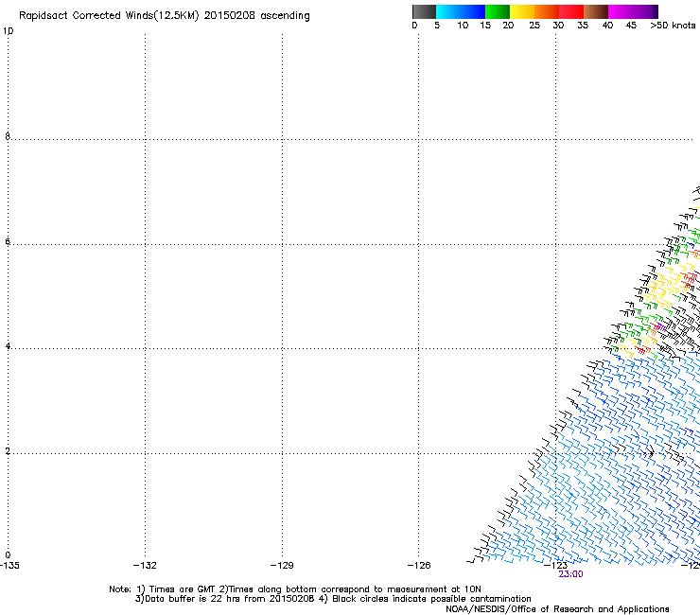
Task: Select the cyan-blue 5-15 knots color band
Action: click(461, 11)
